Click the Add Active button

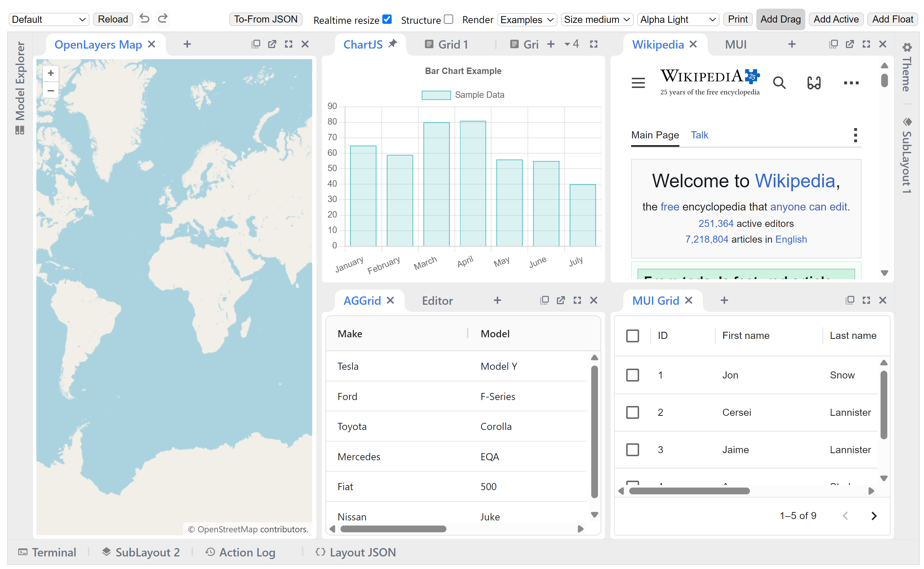tap(836, 19)
